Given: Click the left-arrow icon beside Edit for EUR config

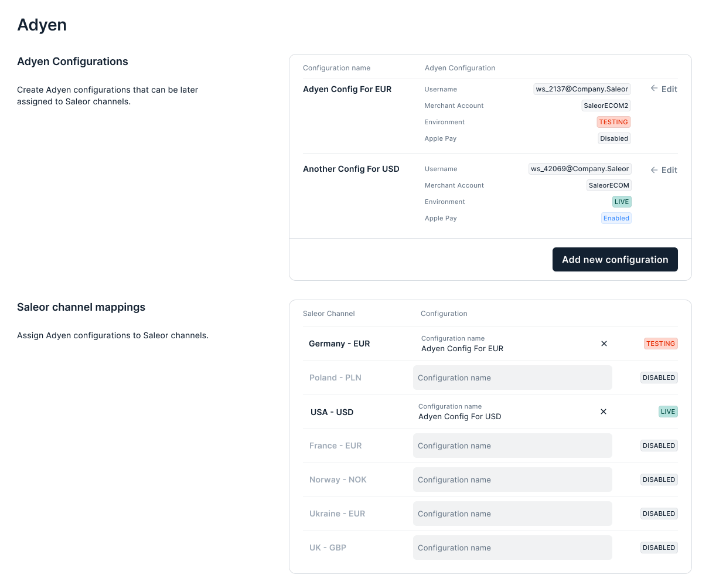Looking at the screenshot, I should (x=653, y=89).
